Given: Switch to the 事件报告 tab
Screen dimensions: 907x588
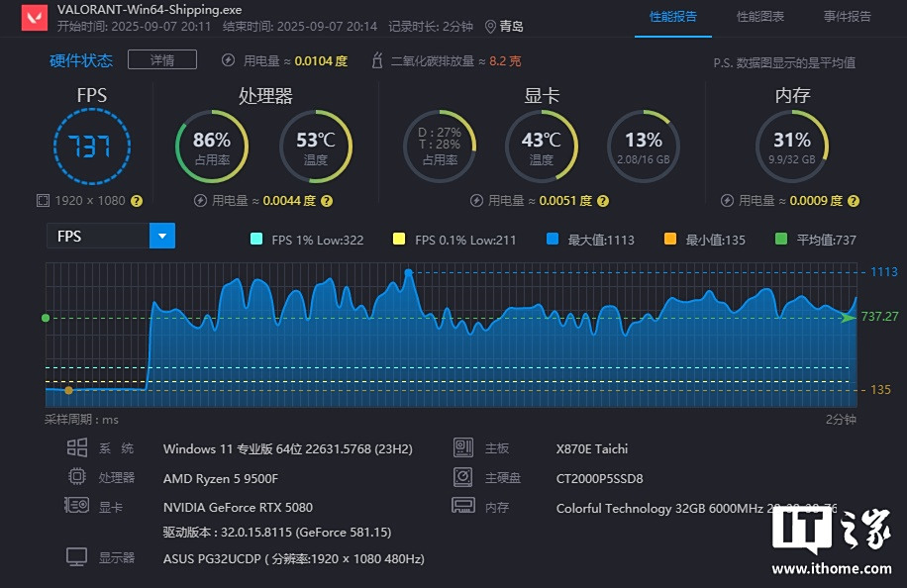Looking at the screenshot, I should click(x=848, y=17).
